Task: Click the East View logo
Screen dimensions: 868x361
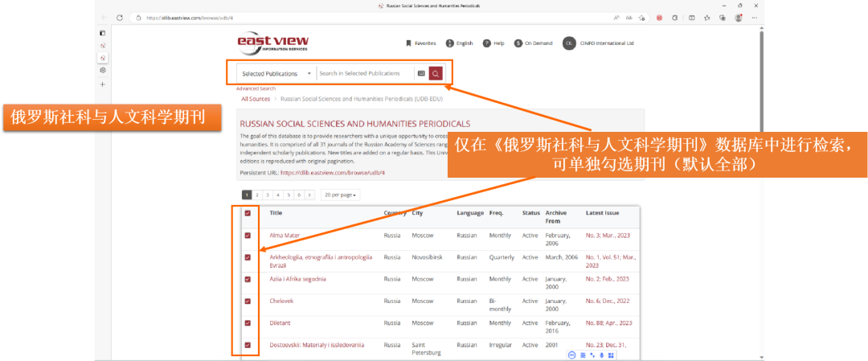Action: 273,43
